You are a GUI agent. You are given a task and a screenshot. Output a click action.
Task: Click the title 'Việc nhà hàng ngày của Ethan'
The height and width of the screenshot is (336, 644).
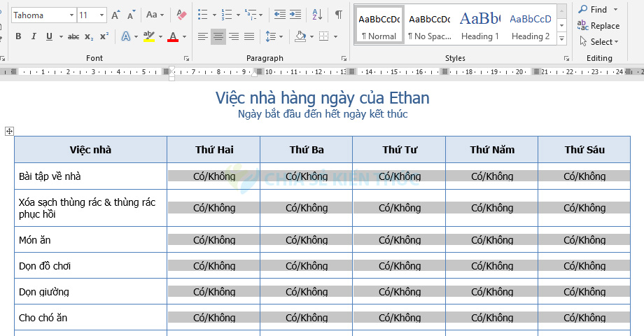323,98
